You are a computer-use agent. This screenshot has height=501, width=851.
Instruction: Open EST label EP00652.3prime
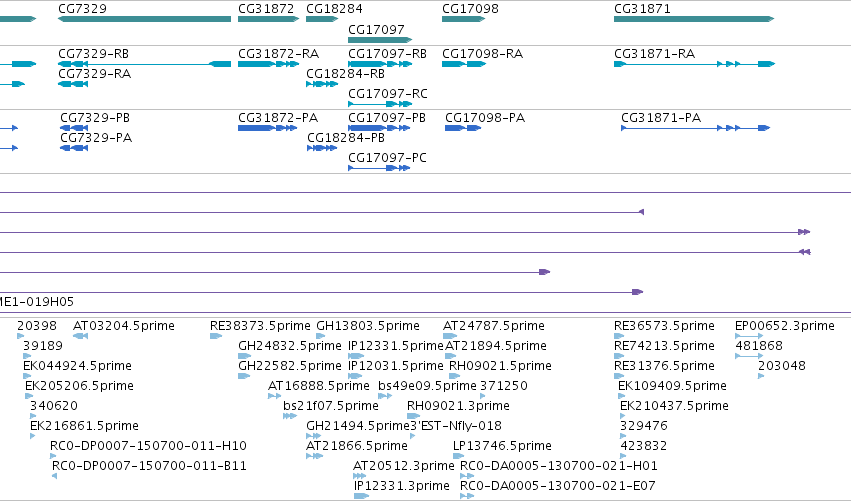click(785, 326)
